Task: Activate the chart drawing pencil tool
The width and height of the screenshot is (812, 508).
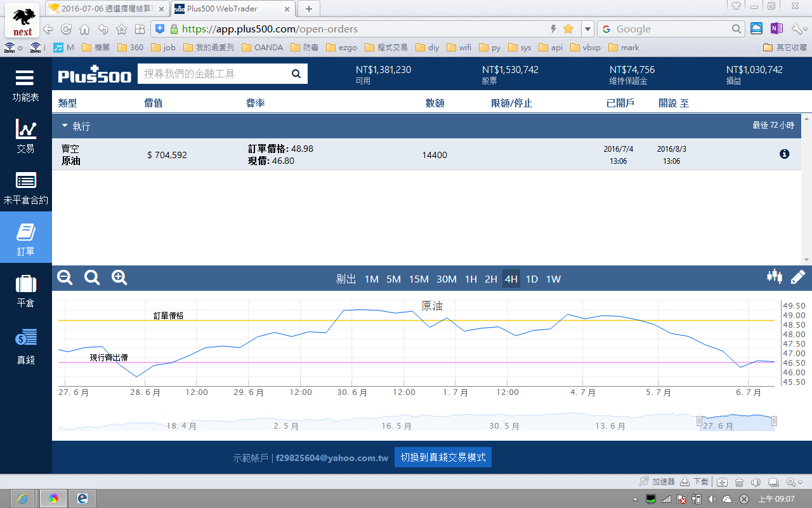Action: 798,277
